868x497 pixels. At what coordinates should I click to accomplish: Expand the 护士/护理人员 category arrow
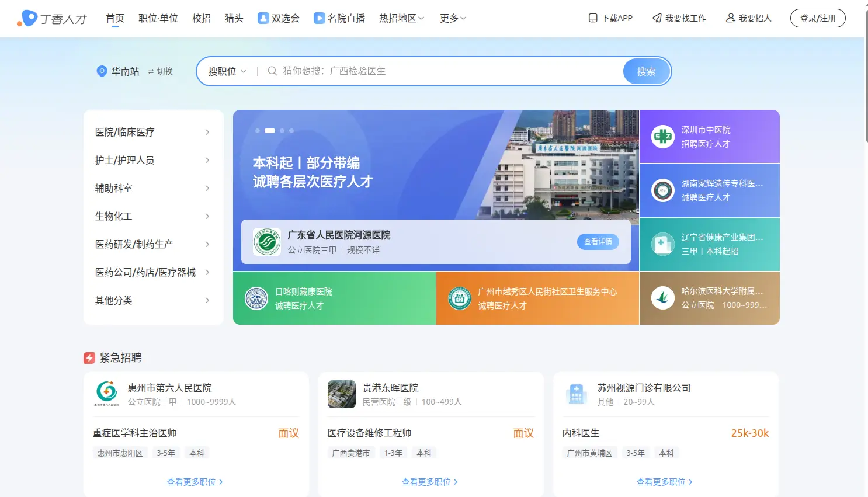pos(207,160)
